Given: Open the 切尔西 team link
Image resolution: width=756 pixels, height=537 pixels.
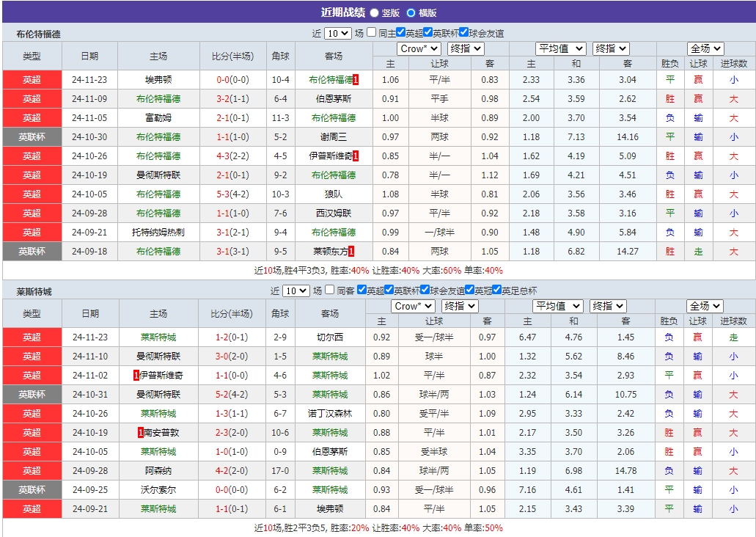Looking at the screenshot, I should tap(329, 337).
